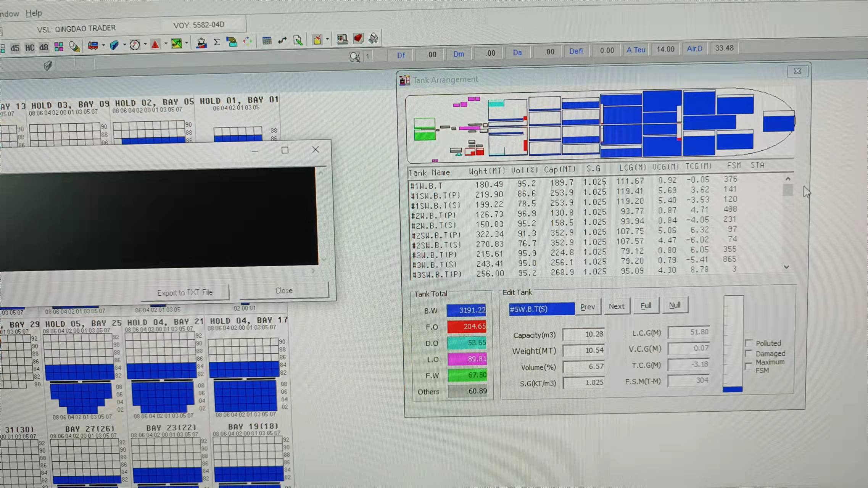The image size is (868, 488).
Task: Toggle the Maximum FSM checkbox
Action: 748,366
